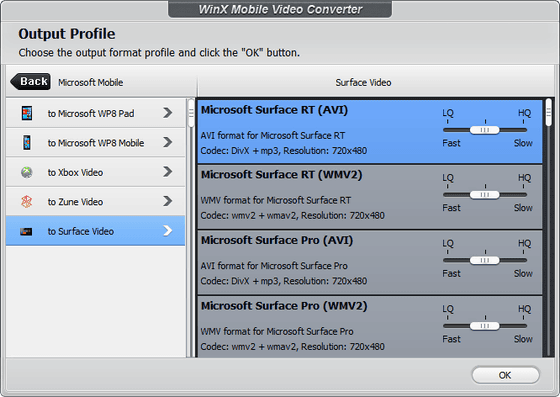
Task: Select "to Microsoft WP8 Pad" category
Action: [x=95, y=113]
